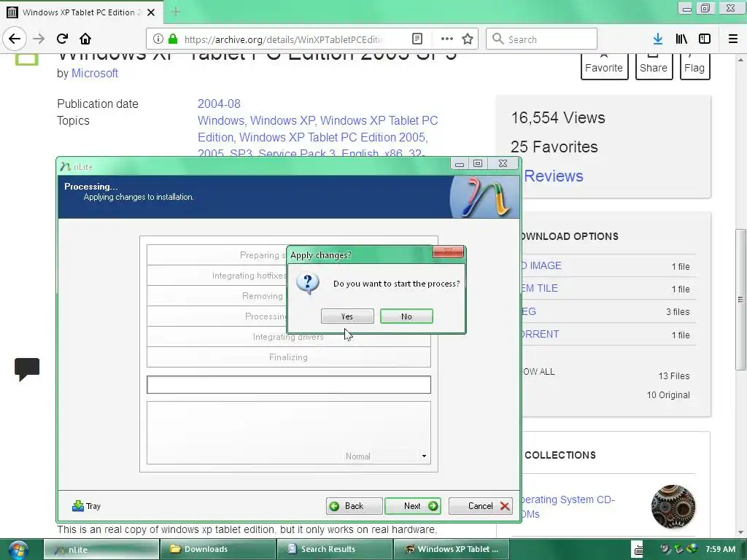Click the Firefox forward arrow
Viewport: 747px width, 560px height.
39,39
